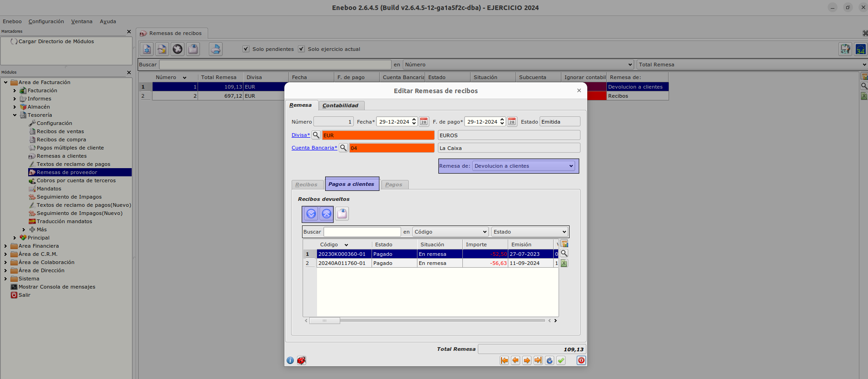Click the calendar icon next to F. de pago
This screenshot has width=868, height=379.
[512, 122]
